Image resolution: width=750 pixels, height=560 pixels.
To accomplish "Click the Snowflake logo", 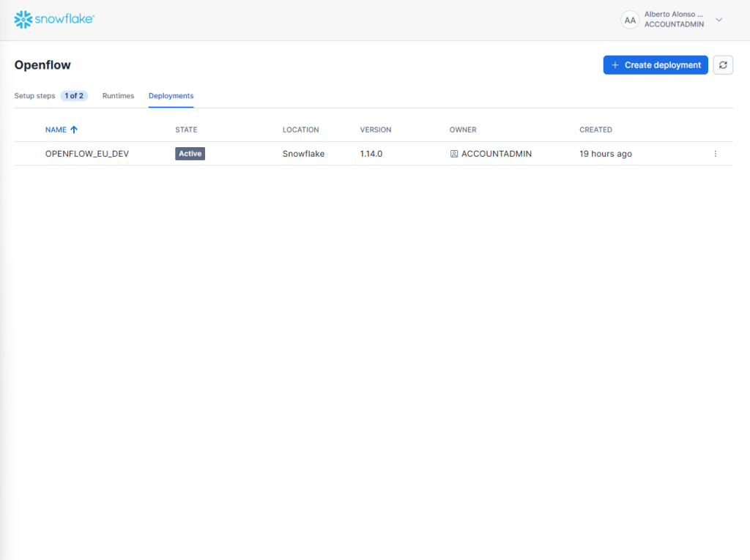I will 53,20.
